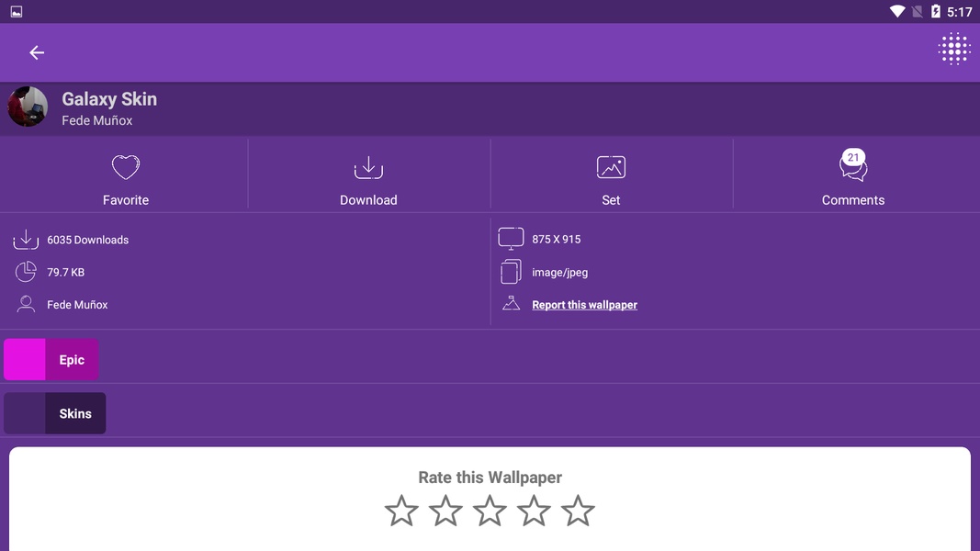Viewport: 980px width, 551px height.
Task: Go back using the arrow icon
Action: click(x=37, y=52)
